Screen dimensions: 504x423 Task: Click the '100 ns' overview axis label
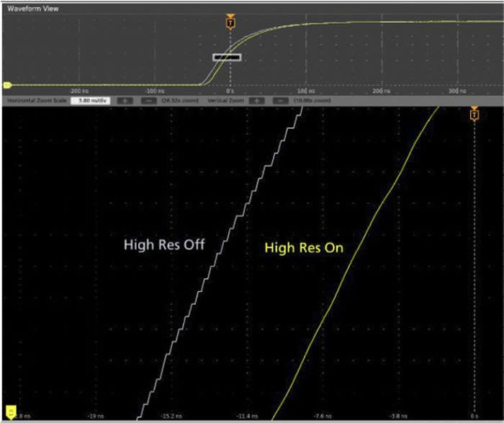pos(306,91)
